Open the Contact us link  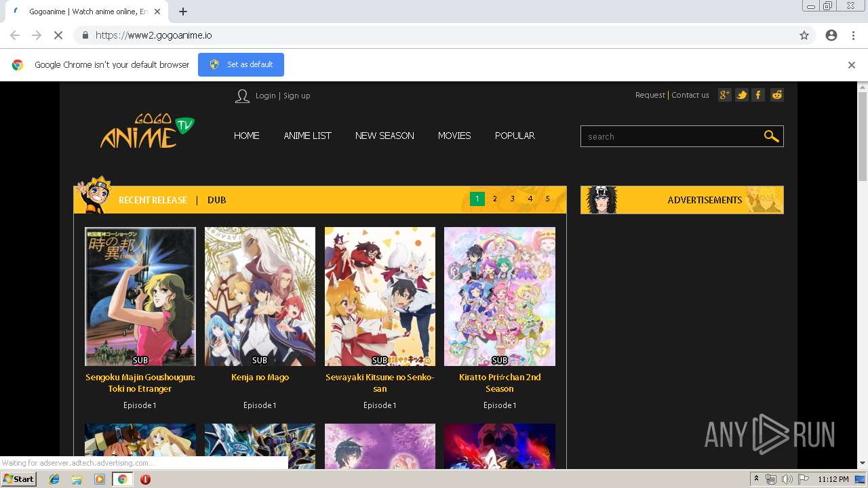[x=690, y=95]
